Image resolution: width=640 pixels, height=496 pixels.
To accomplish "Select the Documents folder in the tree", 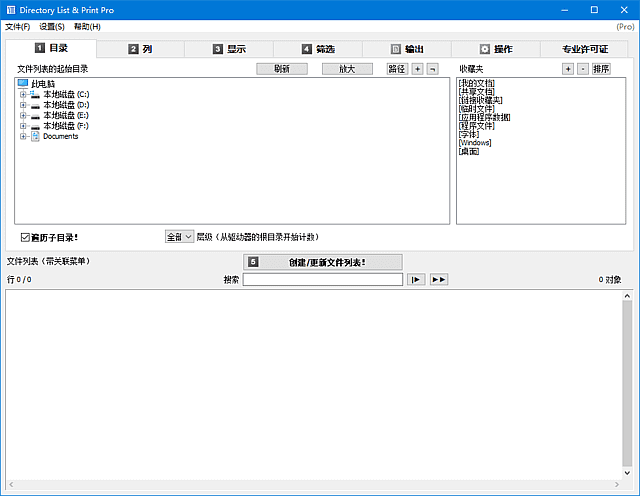I will pos(60,137).
